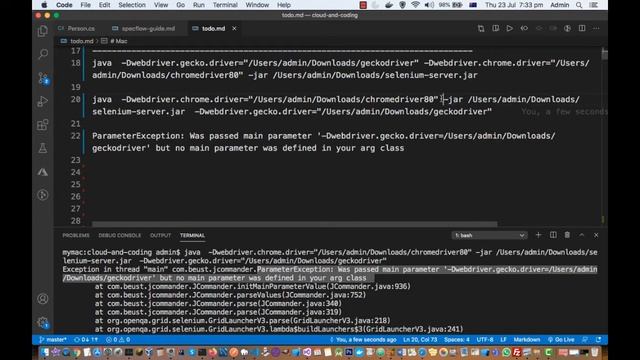Close the terminal panel
This screenshot has height=360, width=640.
596,235
